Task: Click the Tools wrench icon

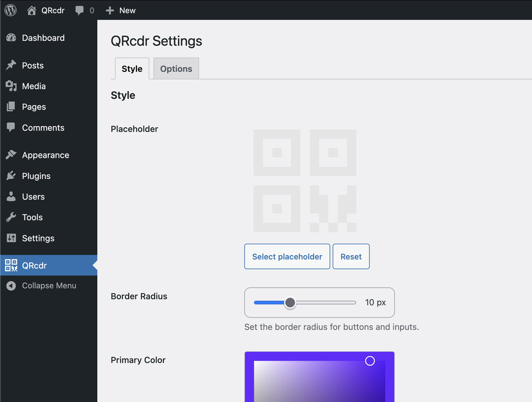Action: point(11,217)
